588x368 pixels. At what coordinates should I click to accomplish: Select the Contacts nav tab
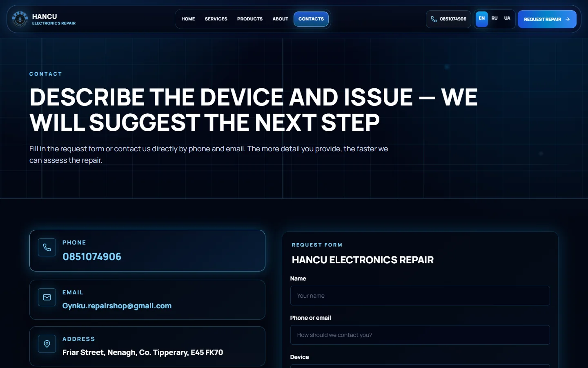click(311, 19)
